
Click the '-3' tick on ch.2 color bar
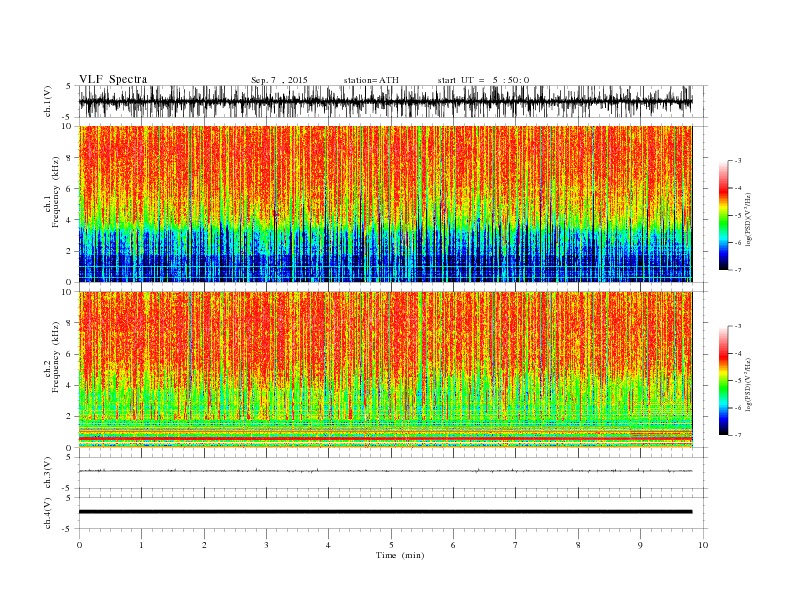(738, 326)
